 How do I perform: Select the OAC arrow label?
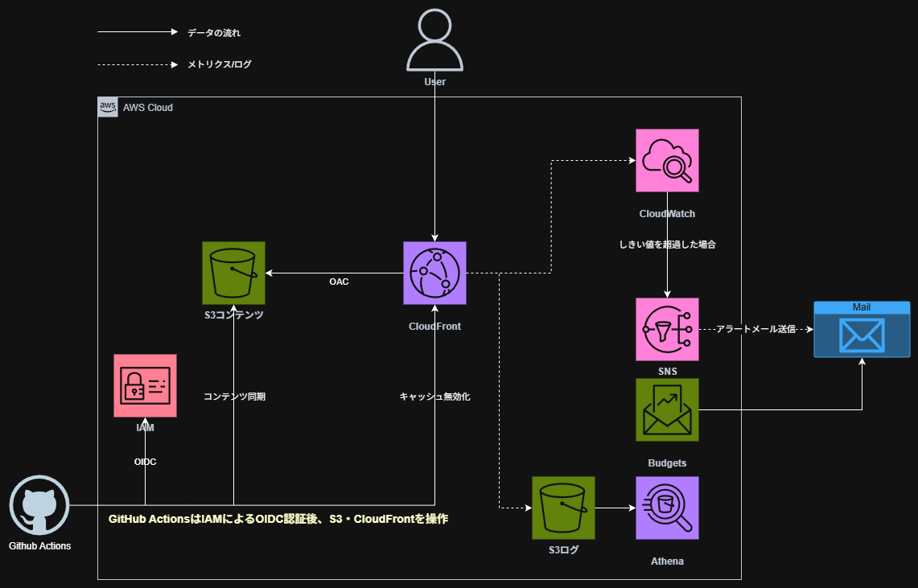tap(339, 282)
